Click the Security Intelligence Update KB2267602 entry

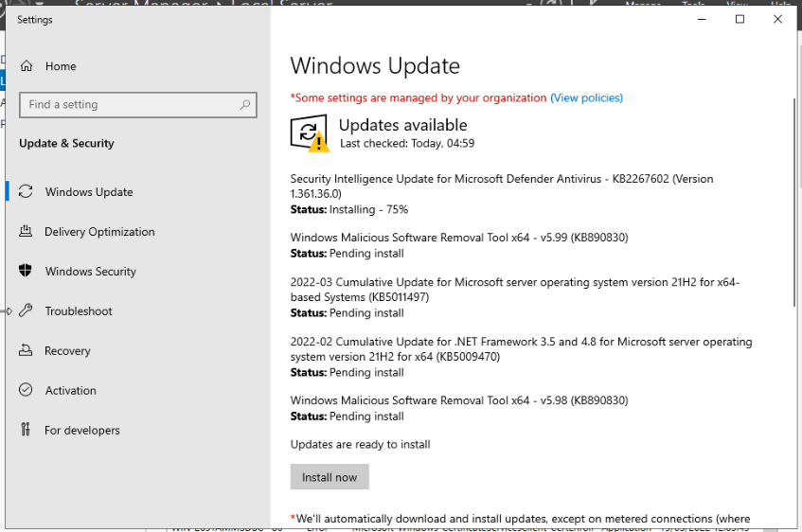(x=502, y=186)
